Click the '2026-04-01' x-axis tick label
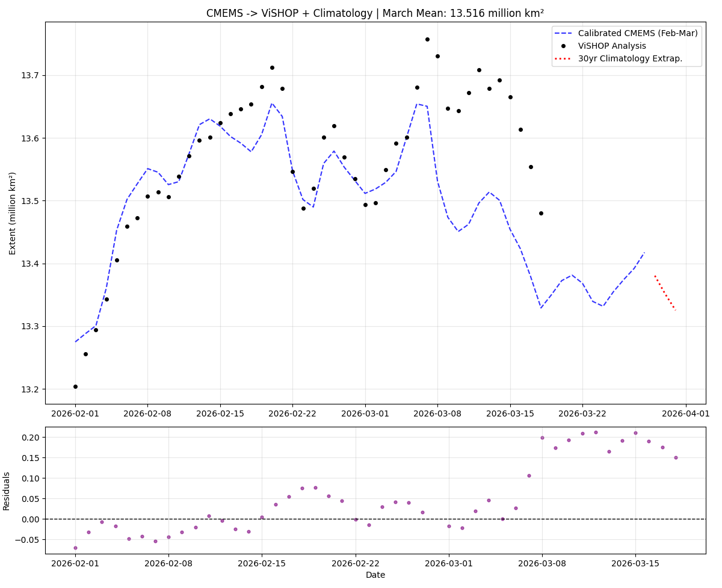This screenshot has width=722, height=588. 687,413
